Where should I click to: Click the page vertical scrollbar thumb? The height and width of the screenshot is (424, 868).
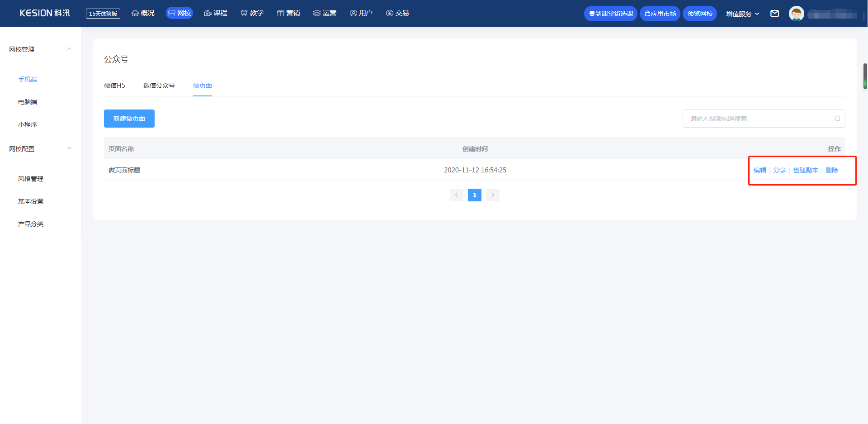(865, 76)
